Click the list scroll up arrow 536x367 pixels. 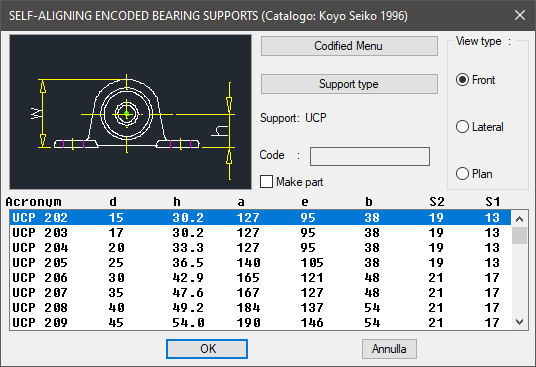point(519,219)
